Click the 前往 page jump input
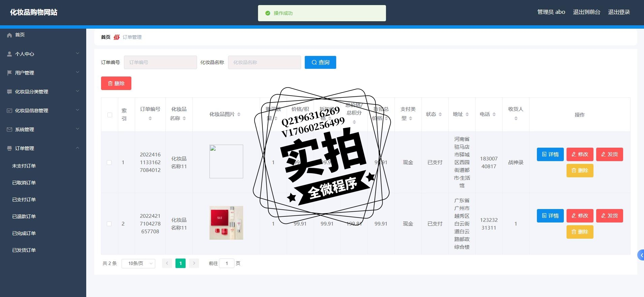The width and height of the screenshot is (644, 297). tap(227, 263)
